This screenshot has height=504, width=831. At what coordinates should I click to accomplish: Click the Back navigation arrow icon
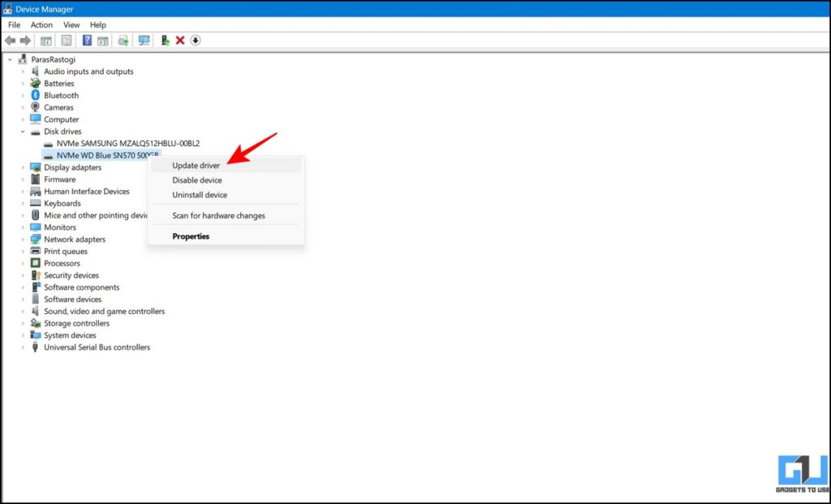tap(11, 40)
